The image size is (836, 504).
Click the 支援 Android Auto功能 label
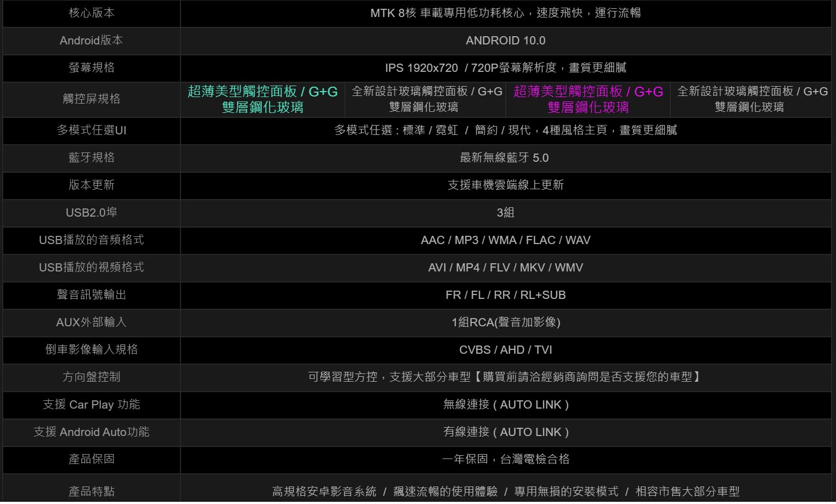pyautogui.click(x=91, y=432)
